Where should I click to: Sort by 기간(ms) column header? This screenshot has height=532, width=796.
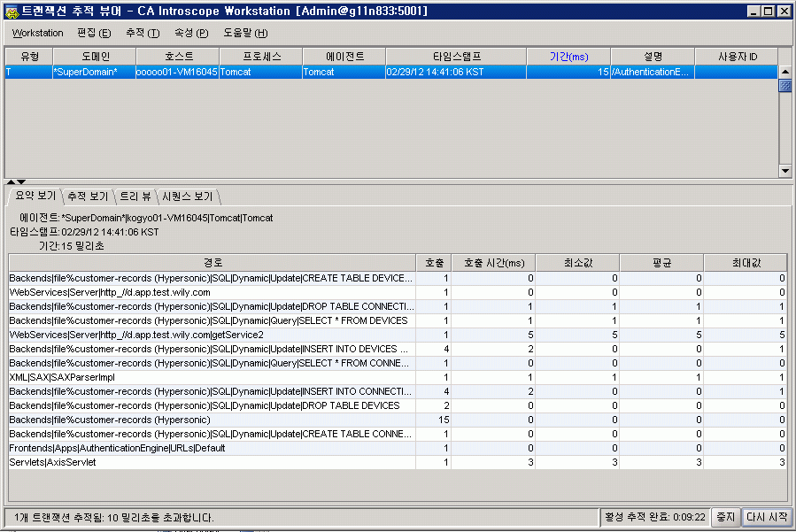tap(568, 57)
